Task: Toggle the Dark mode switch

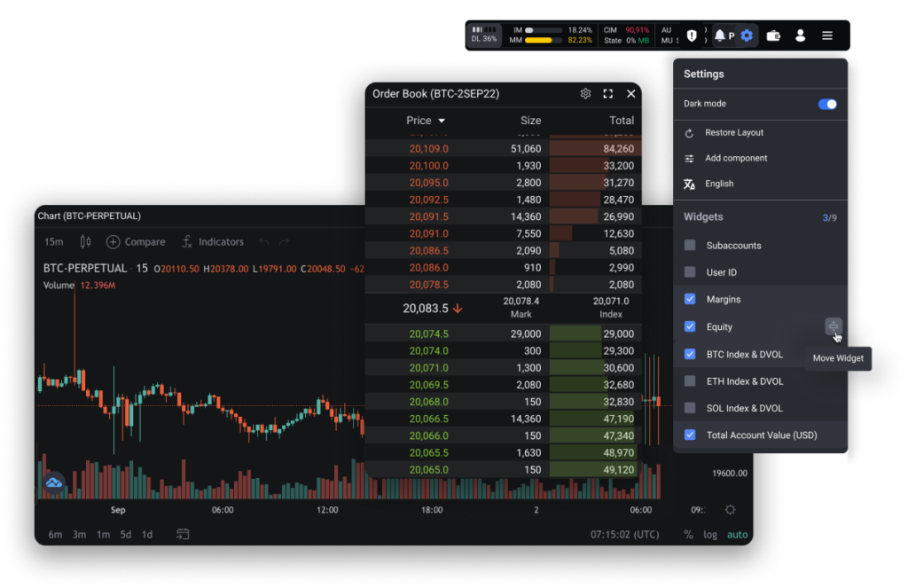Action: (x=826, y=104)
